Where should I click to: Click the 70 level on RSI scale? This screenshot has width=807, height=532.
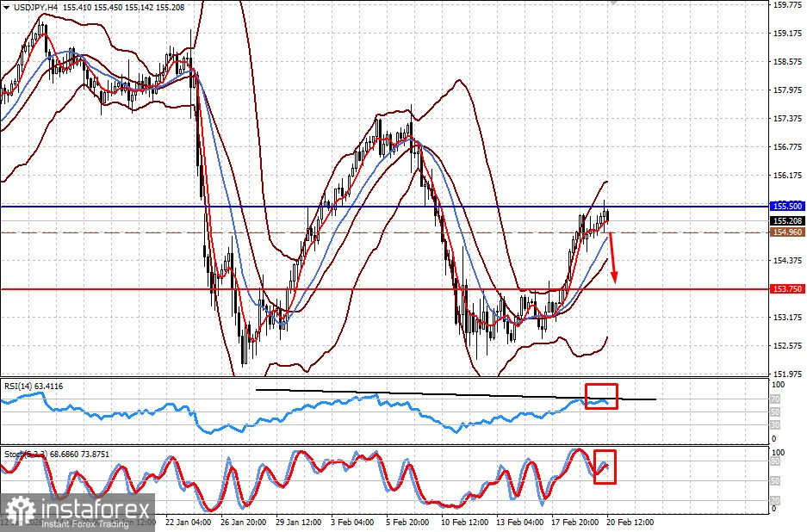point(776,399)
